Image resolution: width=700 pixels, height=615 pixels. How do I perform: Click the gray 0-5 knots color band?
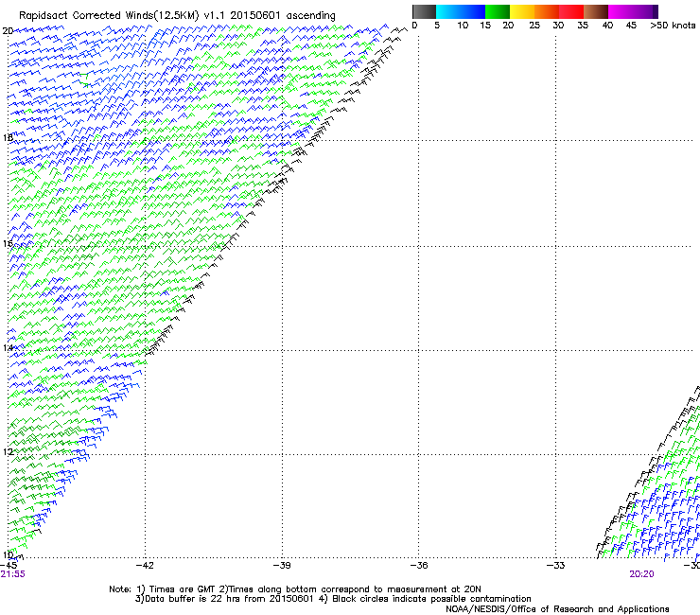424,11
